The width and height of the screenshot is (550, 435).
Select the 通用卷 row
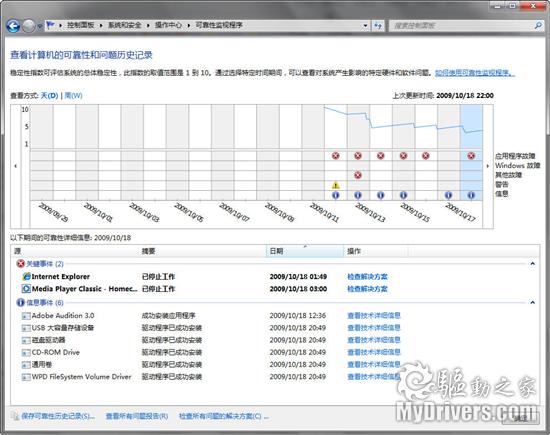click(x=275, y=364)
